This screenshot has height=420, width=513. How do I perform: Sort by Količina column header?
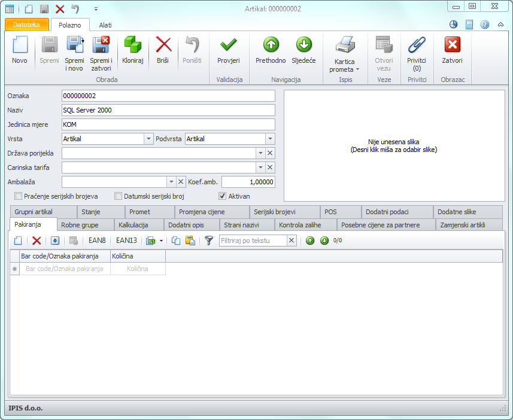[x=138, y=256]
